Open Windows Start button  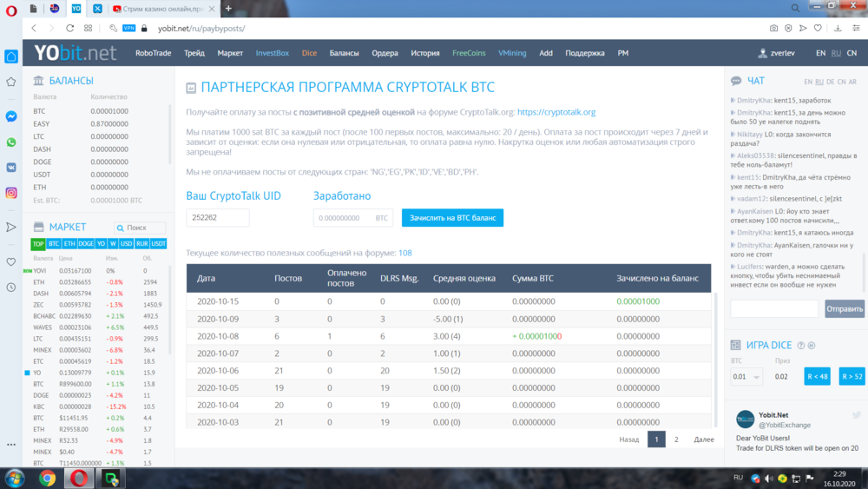point(15,479)
